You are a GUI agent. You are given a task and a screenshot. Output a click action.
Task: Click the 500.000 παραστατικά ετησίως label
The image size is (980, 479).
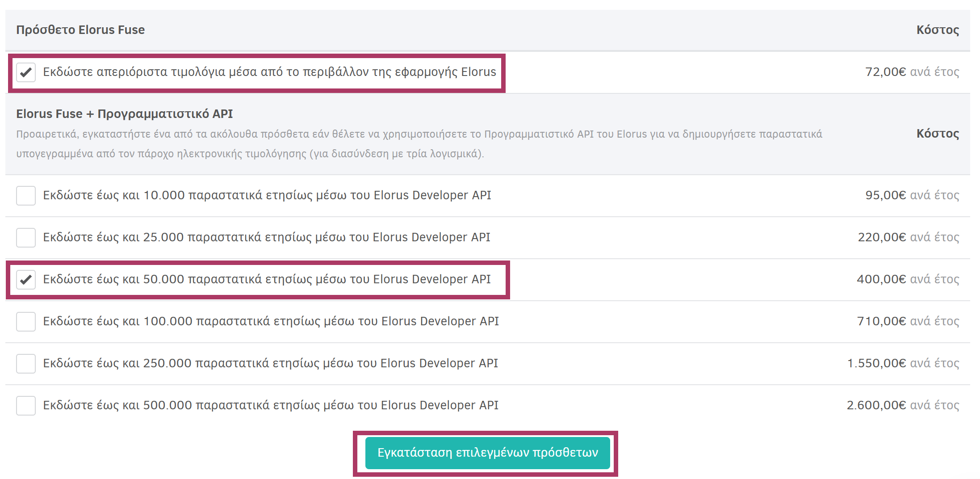point(271,405)
